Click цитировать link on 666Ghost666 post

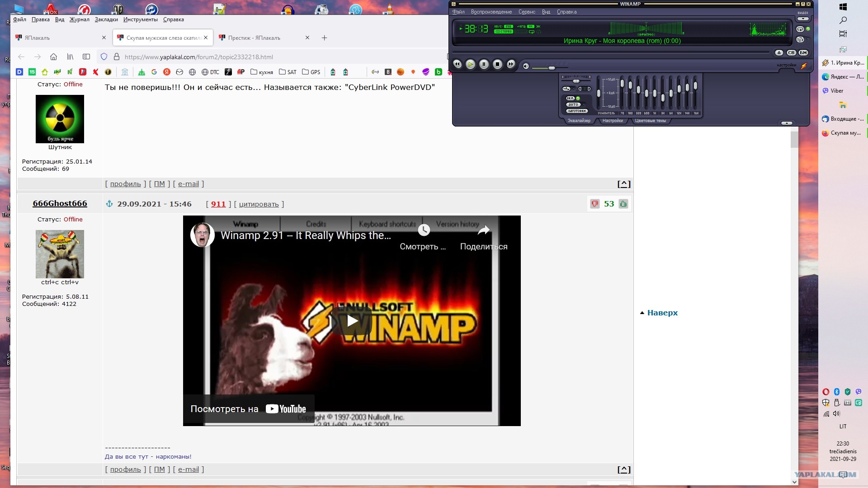259,204
